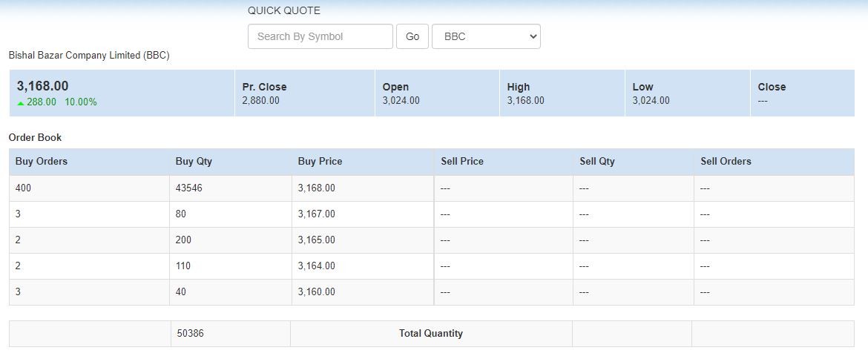This screenshot has width=868, height=356.
Task: Click the 3,164.00 buy price cell
Action: coord(363,266)
